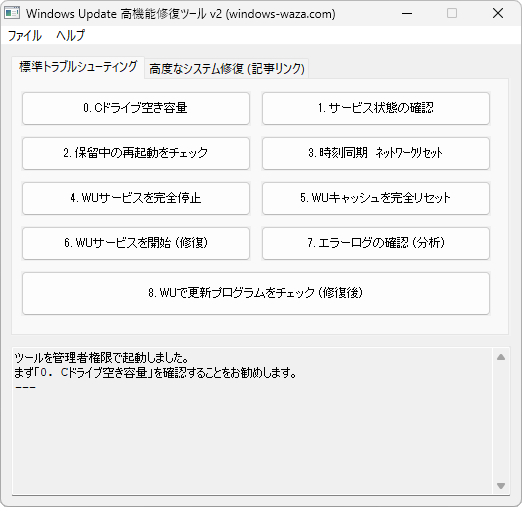522x507 pixels.
Task: Switch to 標準トラブルシューティング tab
Action: tap(78, 67)
